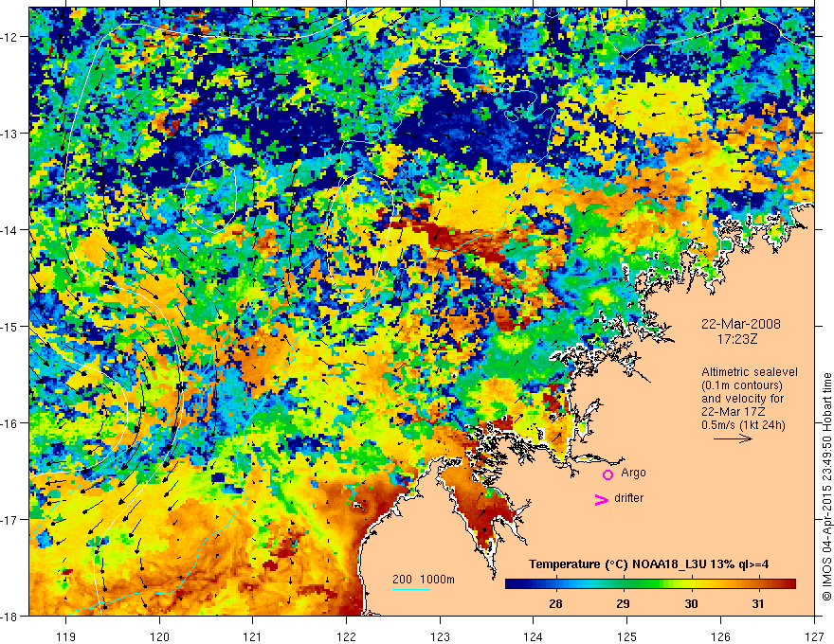Click the drifter legend label

(628, 498)
